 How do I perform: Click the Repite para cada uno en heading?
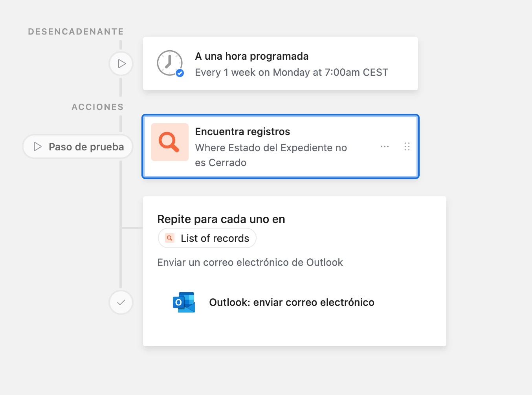(x=221, y=219)
